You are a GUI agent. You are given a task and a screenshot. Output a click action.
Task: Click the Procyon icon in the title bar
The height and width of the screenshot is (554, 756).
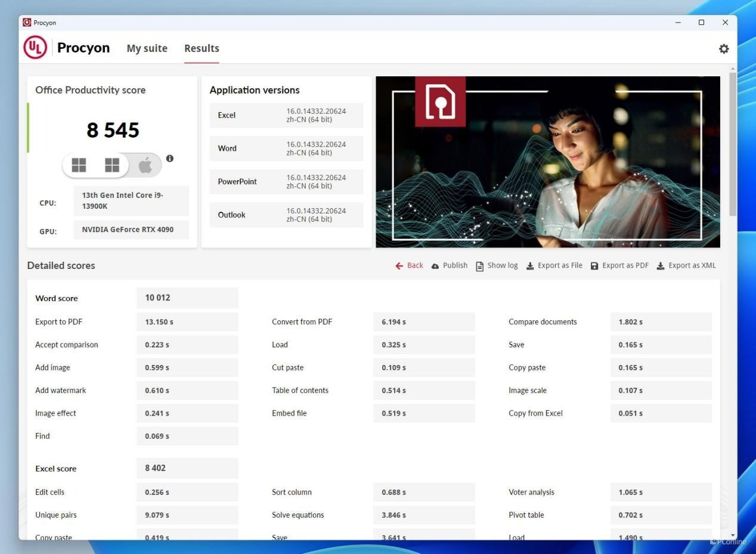tap(27, 23)
